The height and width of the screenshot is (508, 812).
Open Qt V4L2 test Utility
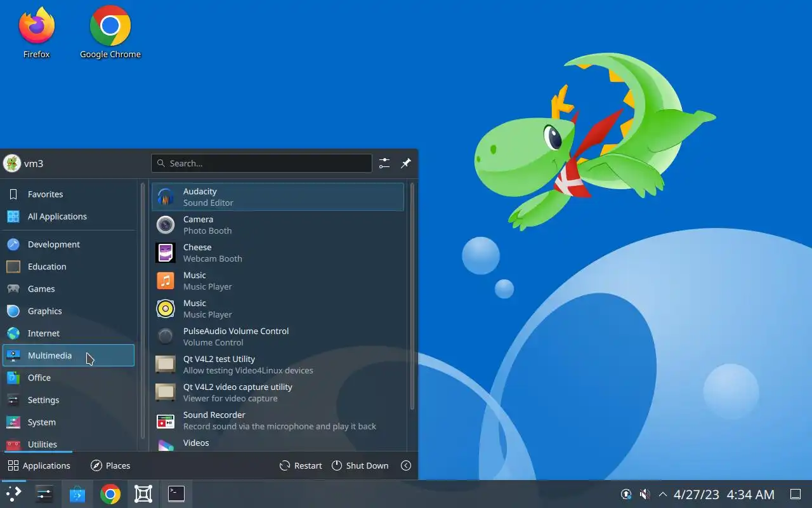coord(278,364)
